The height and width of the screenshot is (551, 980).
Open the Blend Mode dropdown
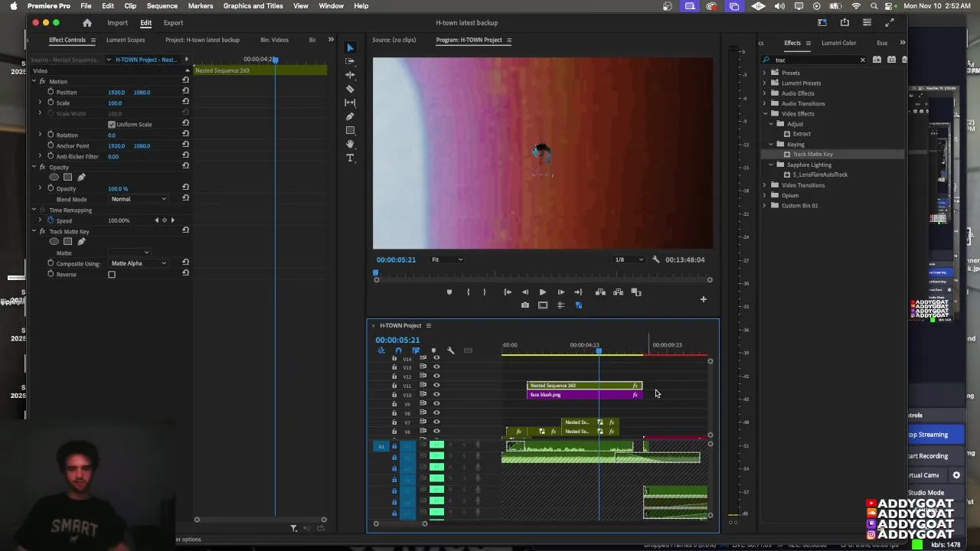click(x=139, y=199)
